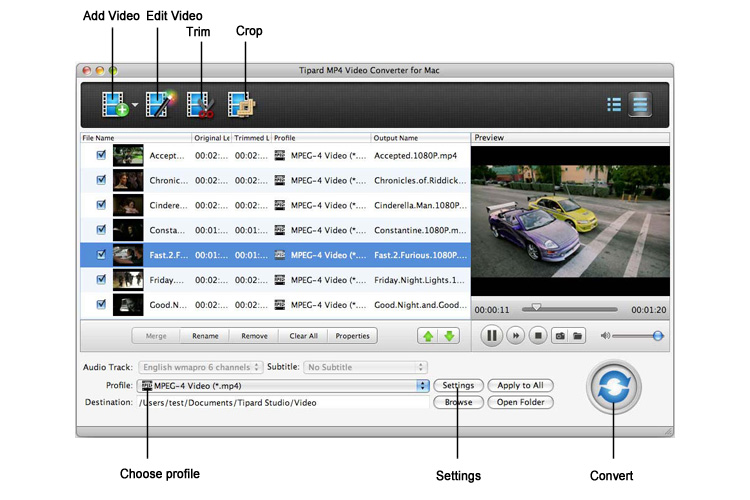This screenshot has height=500, width=750.
Task: Toggle the Friday Night Lights checkbox
Action: [101, 279]
